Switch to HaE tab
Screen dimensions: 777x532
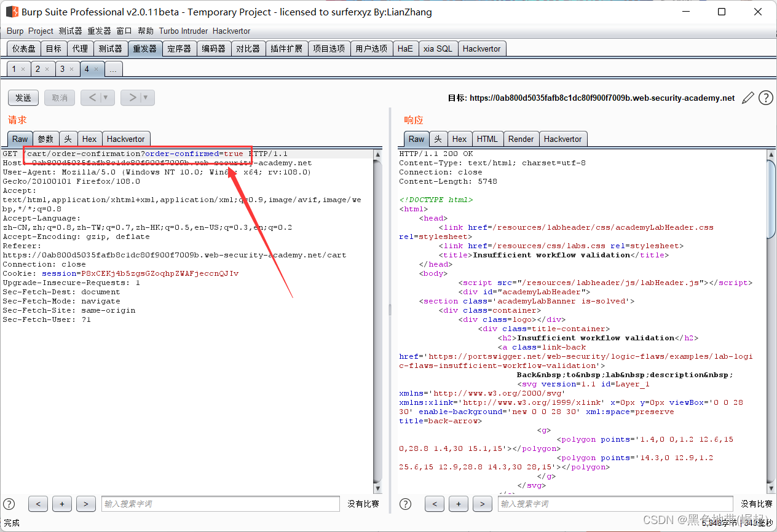405,49
